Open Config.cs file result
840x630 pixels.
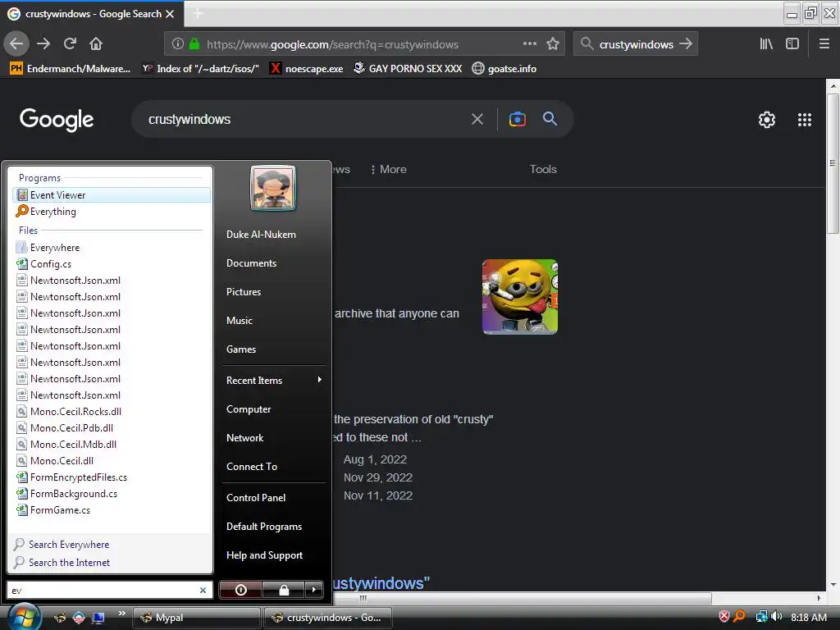pyautogui.click(x=112, y=264)
